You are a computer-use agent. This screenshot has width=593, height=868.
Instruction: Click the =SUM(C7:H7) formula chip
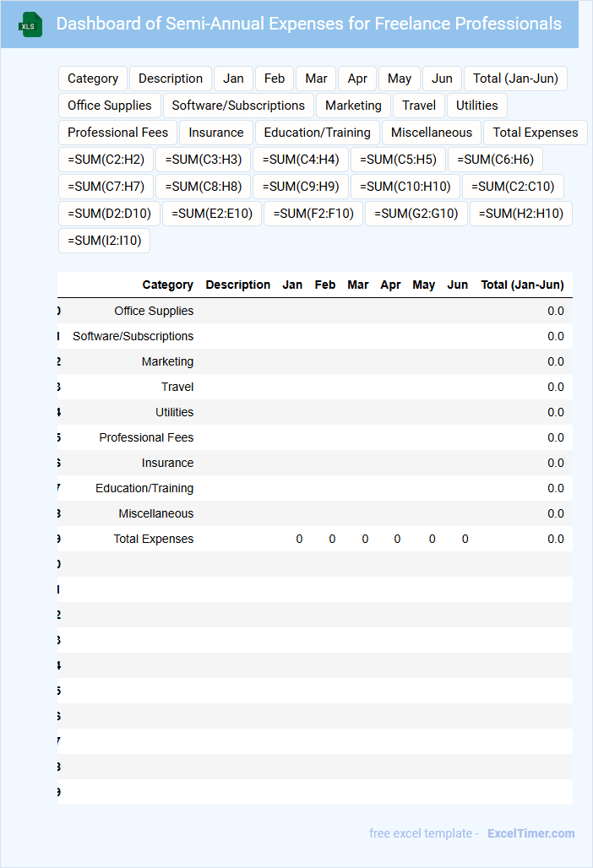click(x=106, y=187)
